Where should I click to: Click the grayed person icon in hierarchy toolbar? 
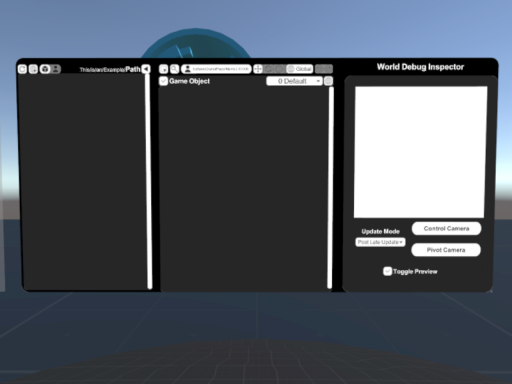[56, 69]
